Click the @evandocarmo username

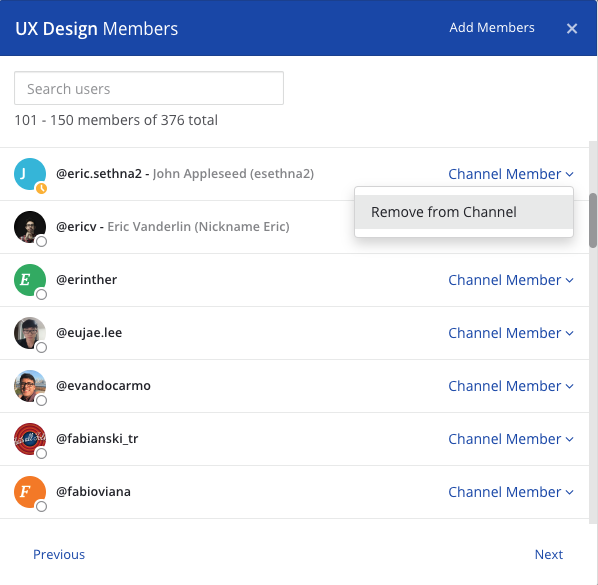(103, 386)
